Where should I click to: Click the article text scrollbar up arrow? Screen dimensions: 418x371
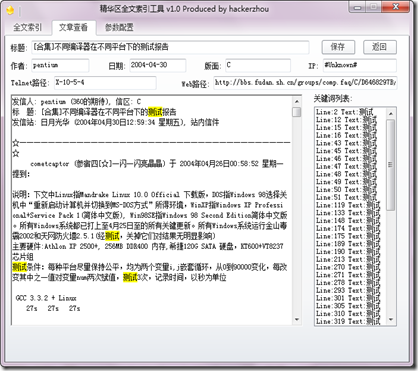(x=296, y=101)
